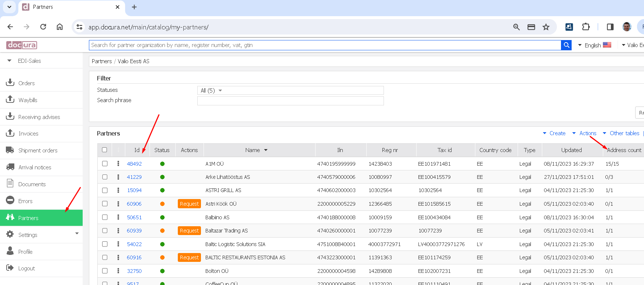Select checkbox for Baltazar Trading AS row
This screenshot has width=644, height=285.
click(105, 231)
